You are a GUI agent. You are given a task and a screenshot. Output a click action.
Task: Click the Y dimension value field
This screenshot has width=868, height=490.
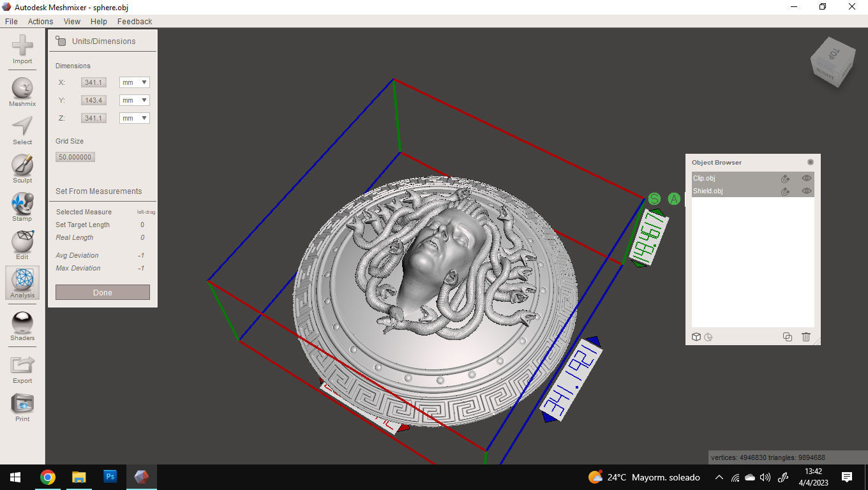pos(94,100)
